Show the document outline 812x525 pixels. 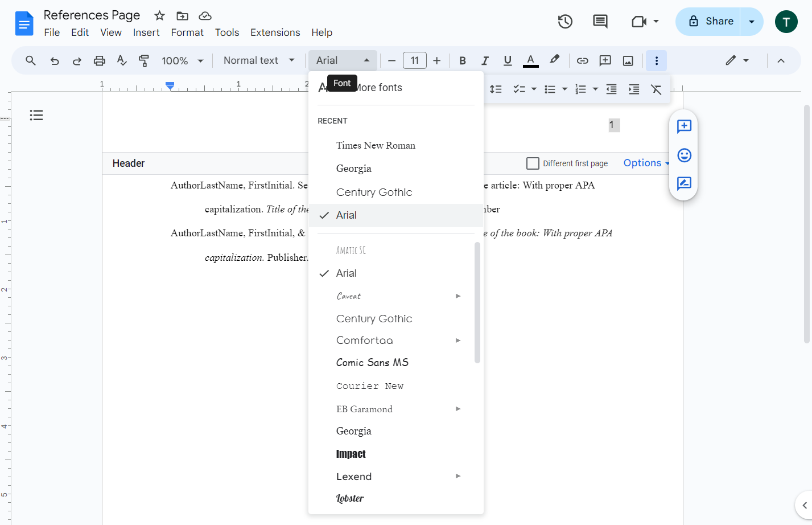coord(36,116)
